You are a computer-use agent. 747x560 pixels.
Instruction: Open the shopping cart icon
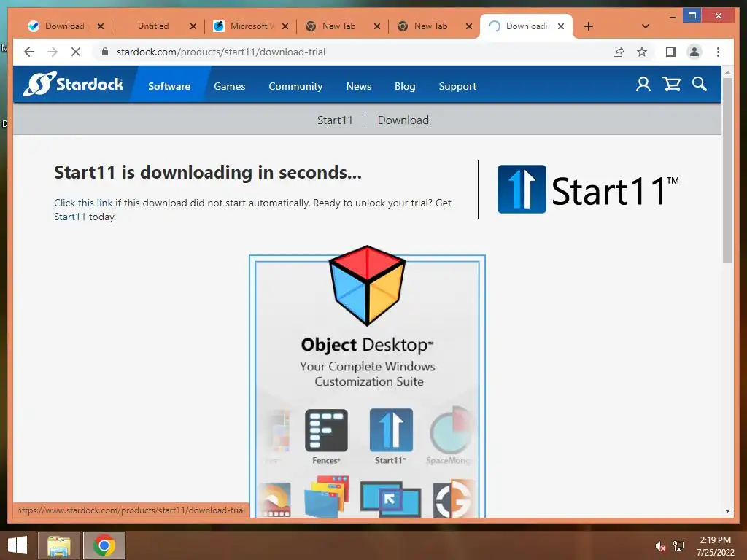[671, 85]
